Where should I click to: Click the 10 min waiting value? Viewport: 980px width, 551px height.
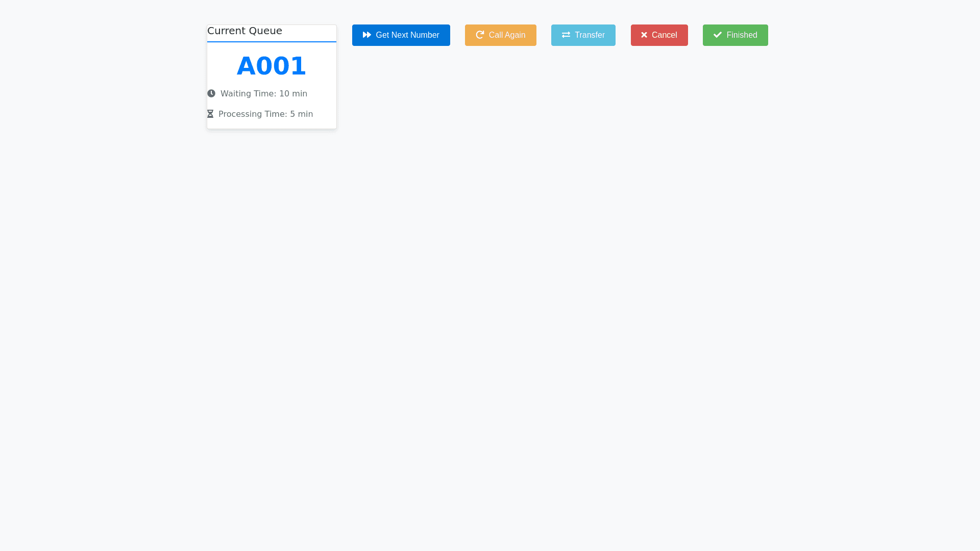coord(293,94)
